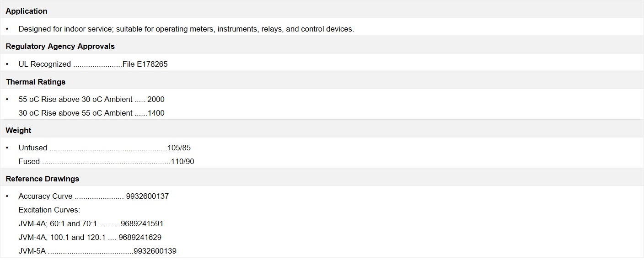Click the 'Excitation Curves:' label
This screenshot has width=644, height=260.
click(49, 210)
